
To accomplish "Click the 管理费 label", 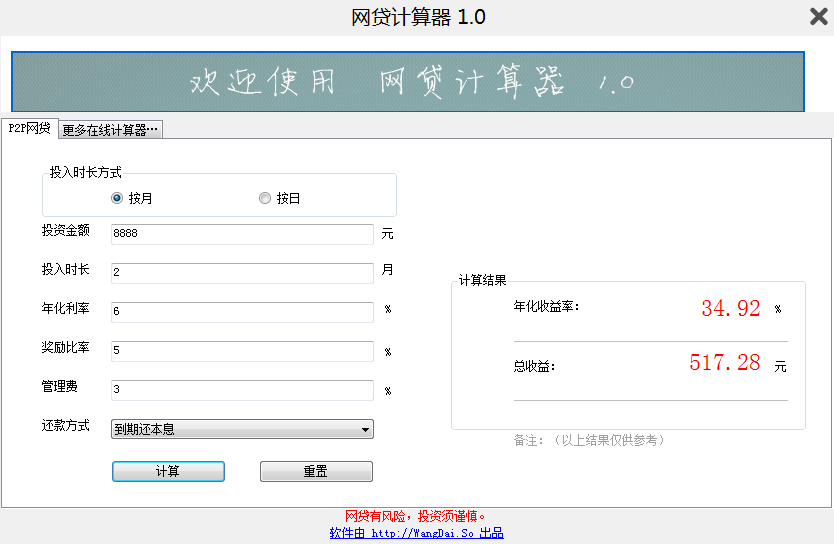I will 60,386.
